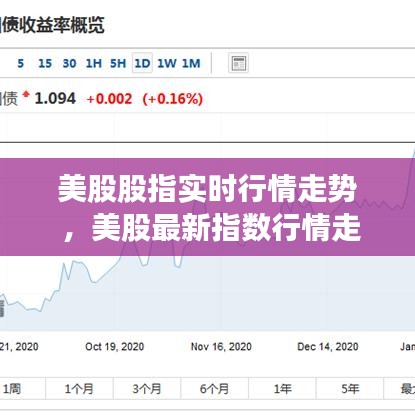The image size is (415, 415).
Task: Choose the 1H chart interval
Action: pyautogui.click(x=94, y=63)
